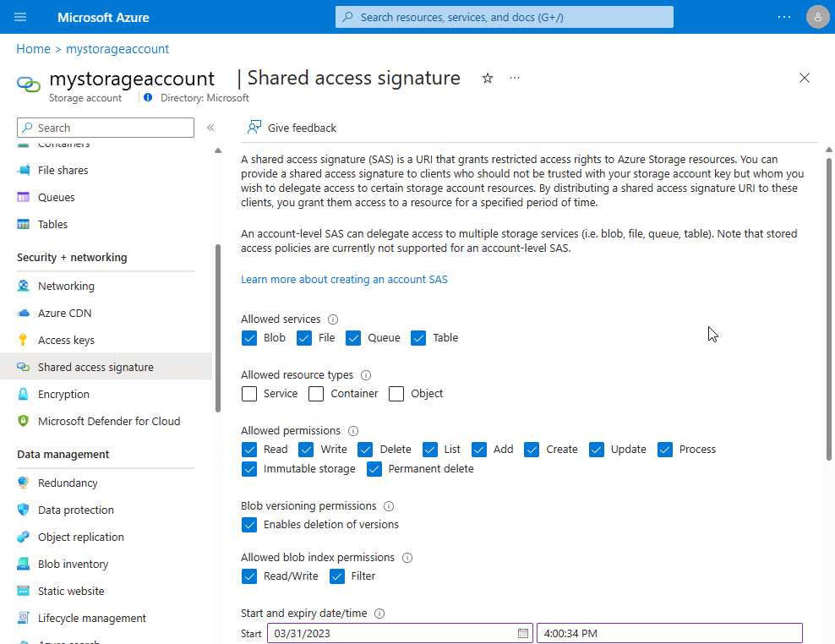
Task: Open the Static website settings
Action: (x=69, y=591)
